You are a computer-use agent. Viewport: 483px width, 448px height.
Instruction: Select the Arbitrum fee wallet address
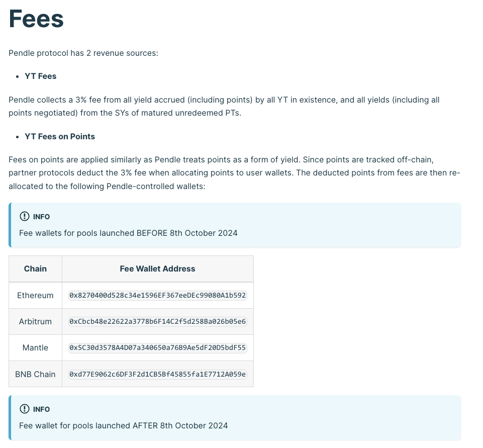[x=158, y=321]
